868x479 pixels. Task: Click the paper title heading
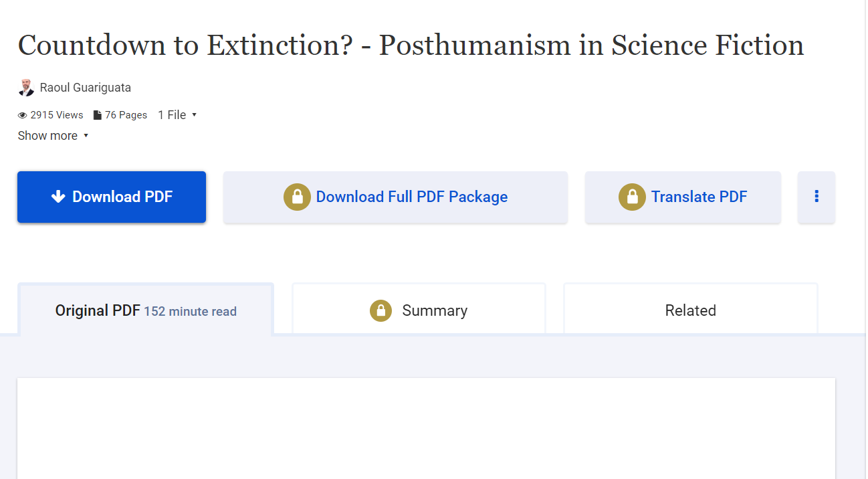(x=411, y=45)
